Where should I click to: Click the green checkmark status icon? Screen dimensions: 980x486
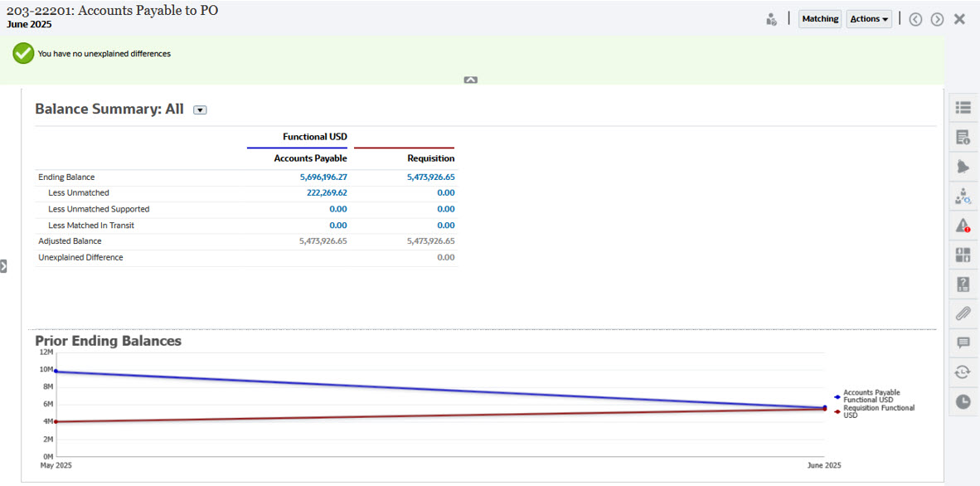(x=23, y=54)
